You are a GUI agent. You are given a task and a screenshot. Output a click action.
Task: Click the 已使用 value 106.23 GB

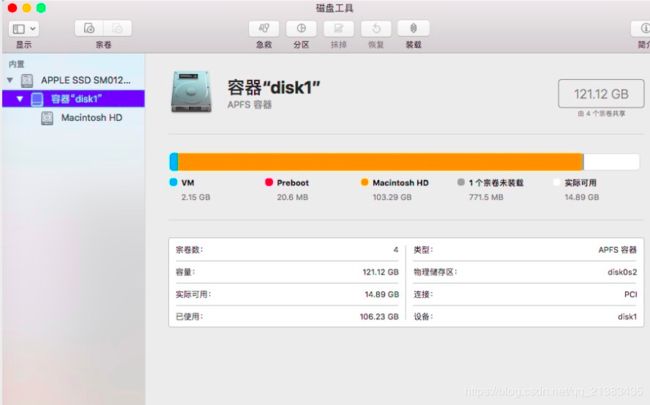[379, 317]
